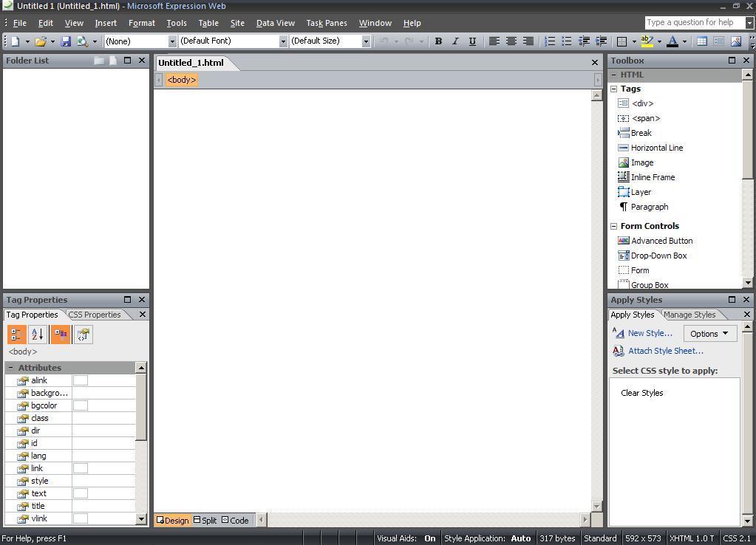Click the bgcolor attribute color box
756x545 pixels.
(81, 405)
